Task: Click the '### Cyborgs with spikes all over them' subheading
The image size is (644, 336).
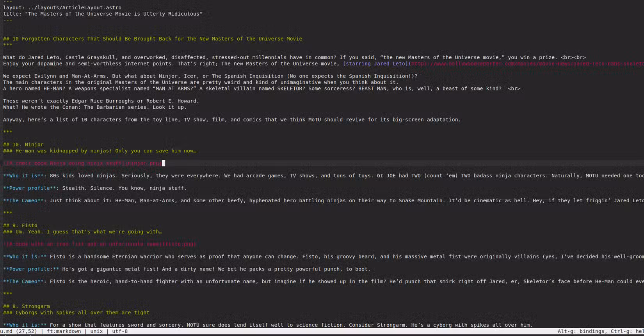Action: tap(76, 313)
